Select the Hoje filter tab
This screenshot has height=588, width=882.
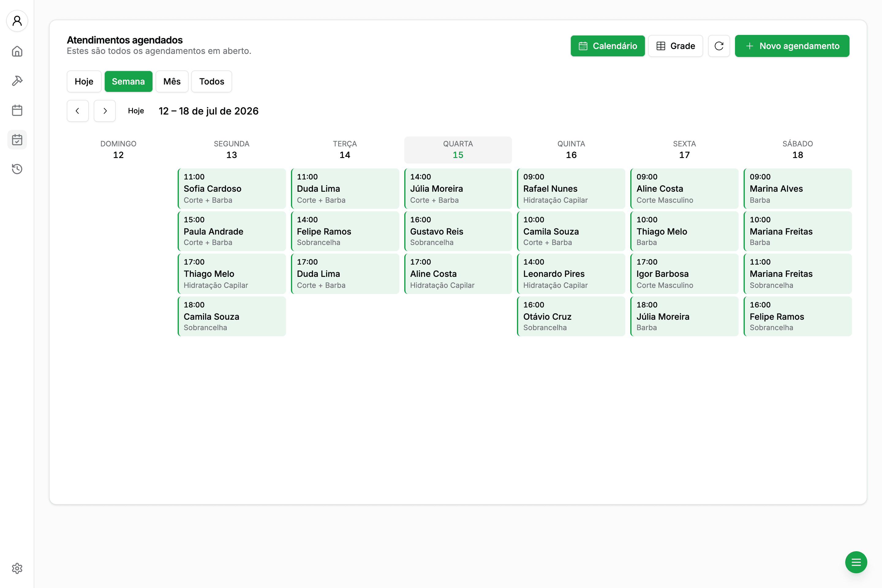click(x=84, y=81)
